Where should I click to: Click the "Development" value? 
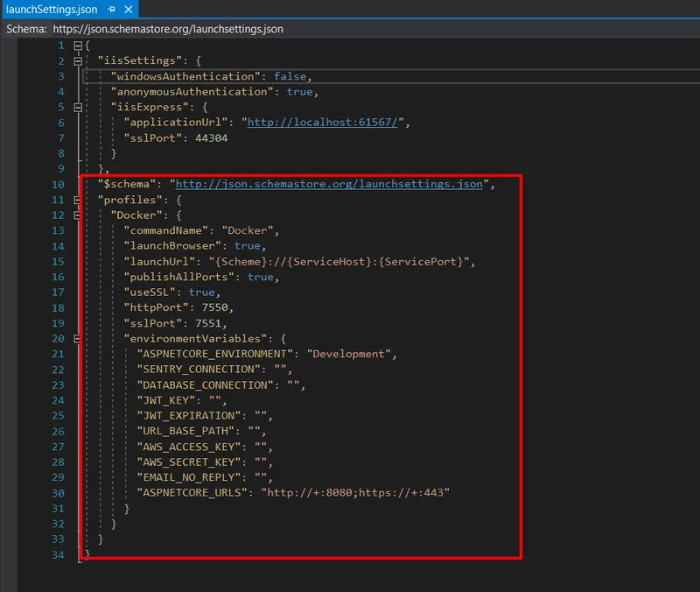[348, 354]
